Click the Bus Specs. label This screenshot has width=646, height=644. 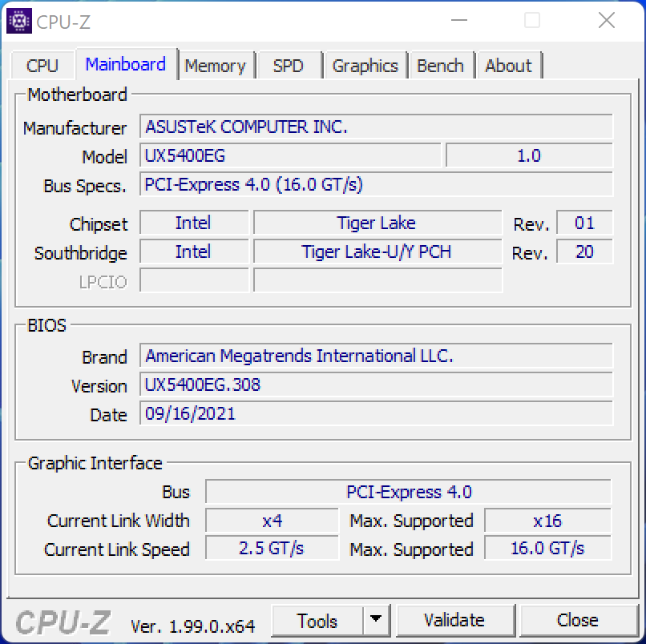(x=84, y=186)
